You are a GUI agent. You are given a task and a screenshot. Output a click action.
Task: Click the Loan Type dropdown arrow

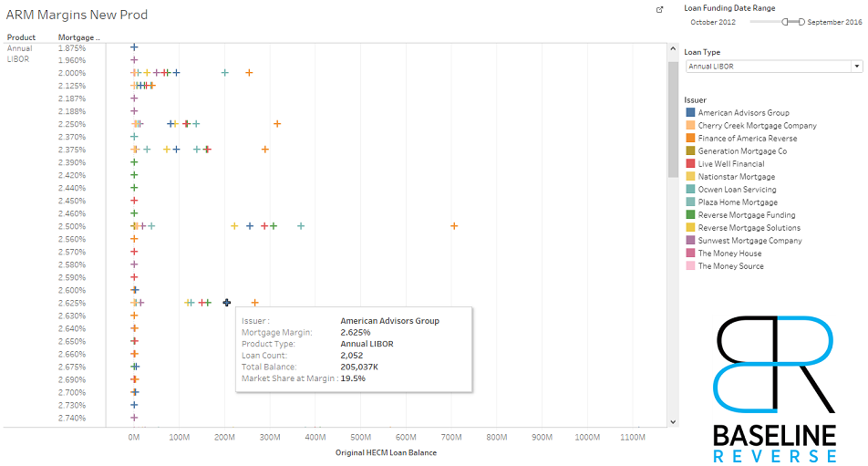click(857, 67)
